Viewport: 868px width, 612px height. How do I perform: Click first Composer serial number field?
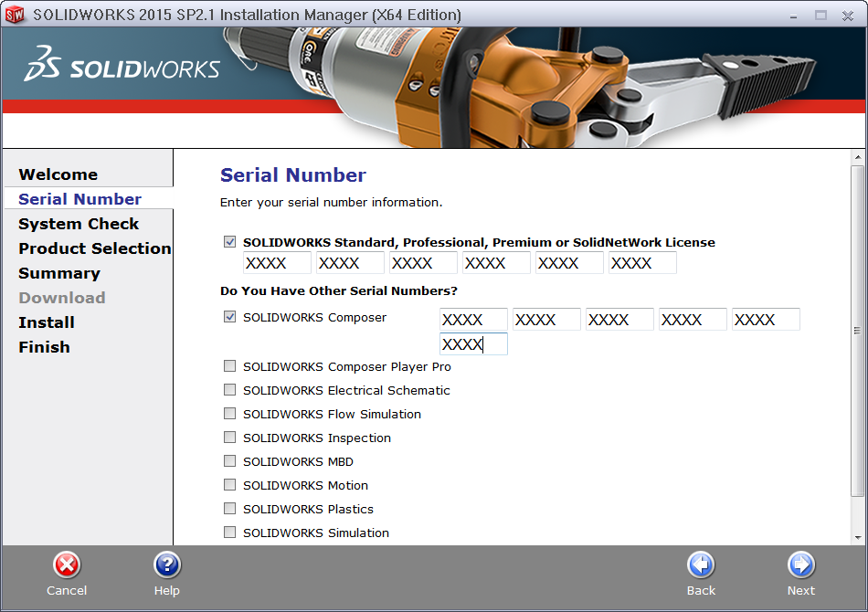coord(473,320)
